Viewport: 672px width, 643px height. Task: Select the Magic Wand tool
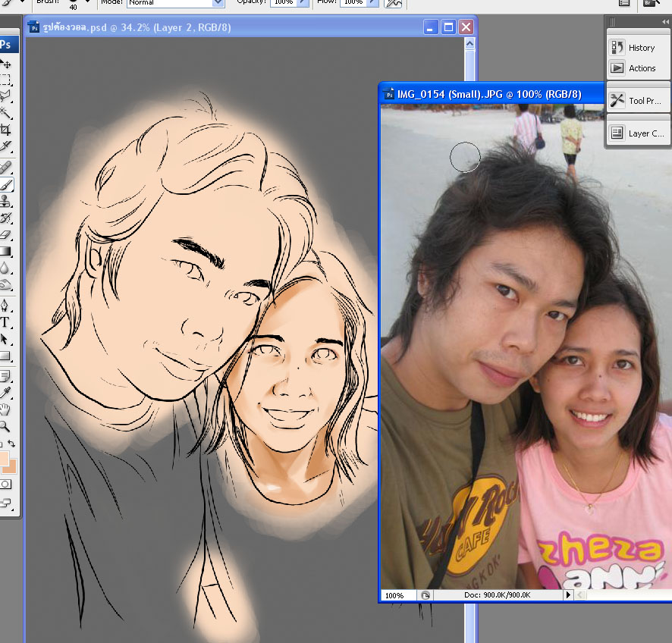point(5,113)
